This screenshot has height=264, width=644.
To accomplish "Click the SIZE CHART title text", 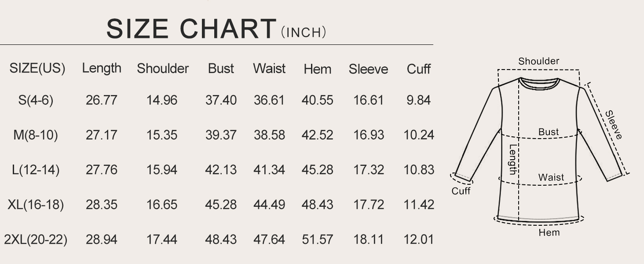I will point(191,29).
